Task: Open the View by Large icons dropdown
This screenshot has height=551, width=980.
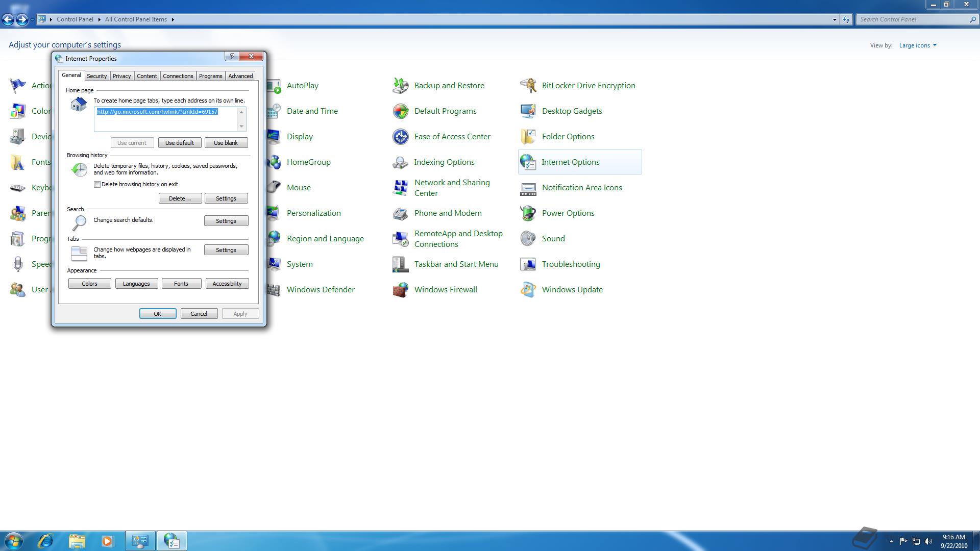Action: click(918, 45)
